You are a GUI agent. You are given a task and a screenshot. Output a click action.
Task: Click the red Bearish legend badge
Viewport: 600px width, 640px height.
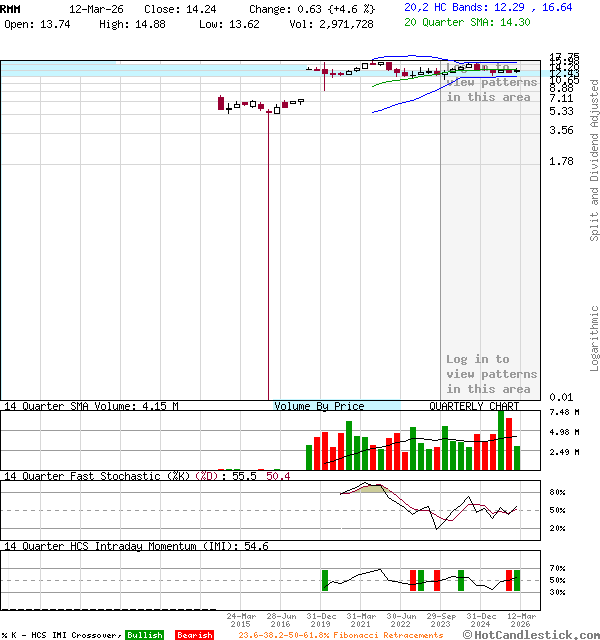(x=194, y=635)
